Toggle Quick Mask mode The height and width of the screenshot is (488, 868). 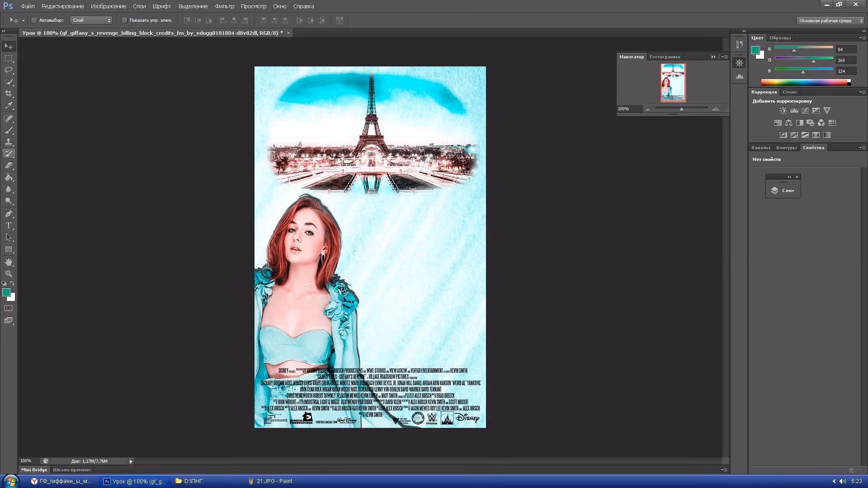(9, 308)
